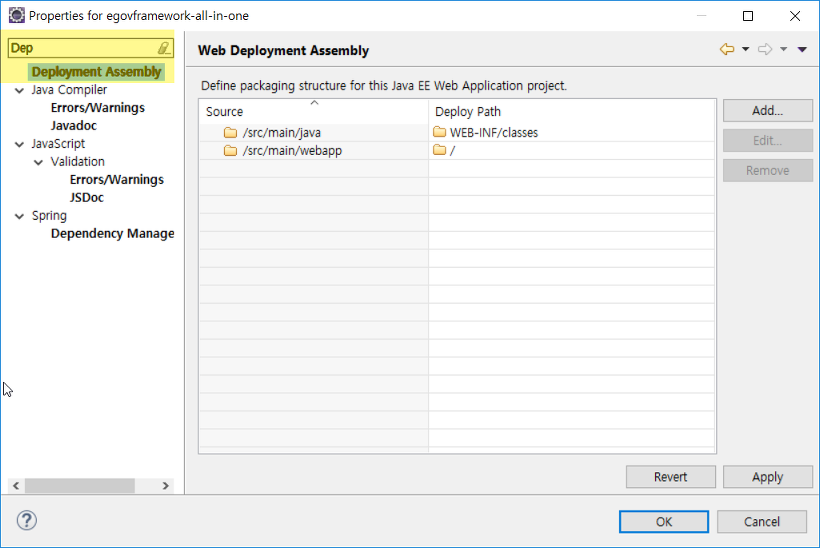Open the forward history dropdown arrow
The image size is (820, 548).
coord(783,49)
